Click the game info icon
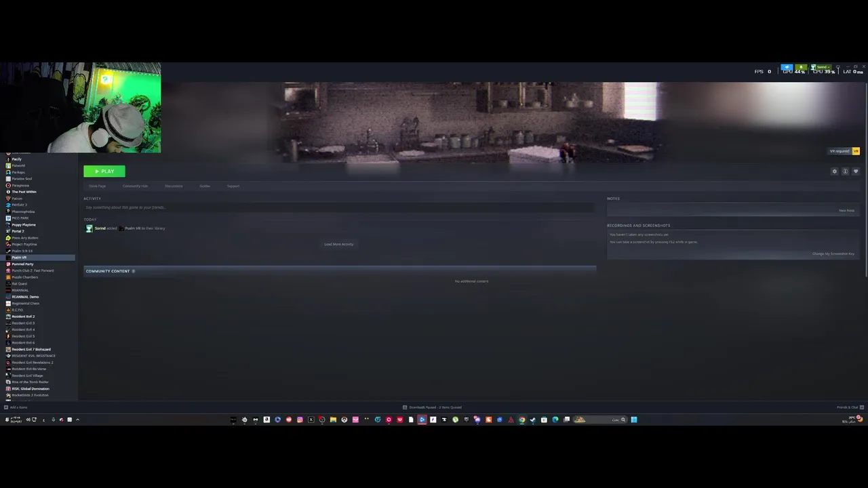This screenshot has height=488, width=868. [x=845, y=171]
